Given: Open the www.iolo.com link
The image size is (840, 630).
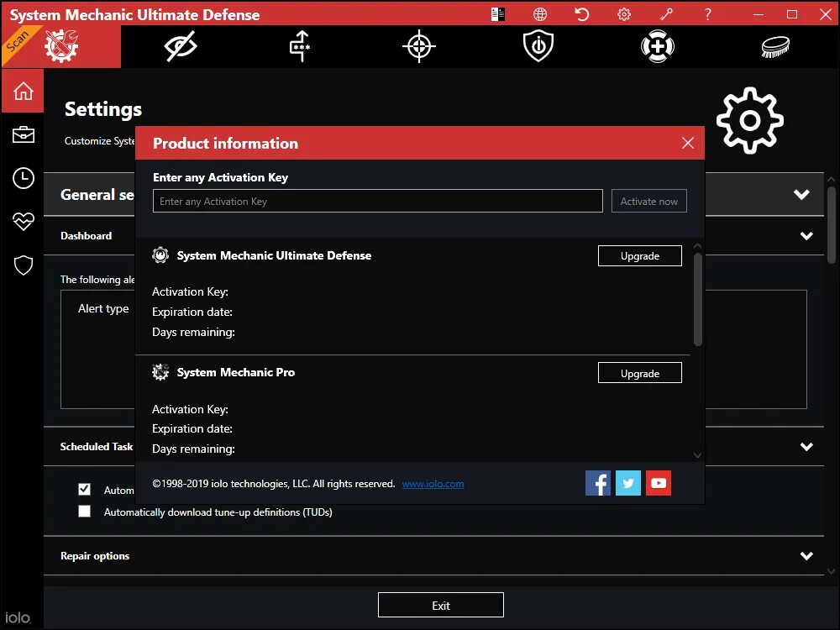Looking at the screenshot, I should [433, 484].
